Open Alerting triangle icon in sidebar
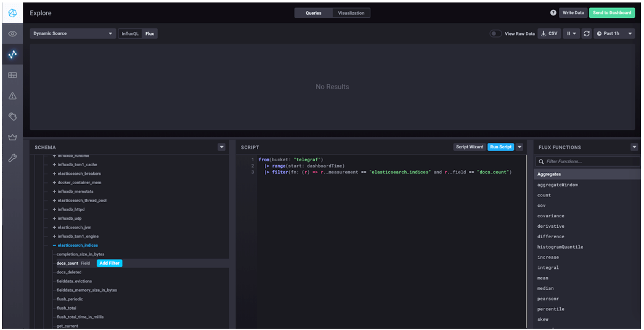The image size is (644, 330). [12, 96]
